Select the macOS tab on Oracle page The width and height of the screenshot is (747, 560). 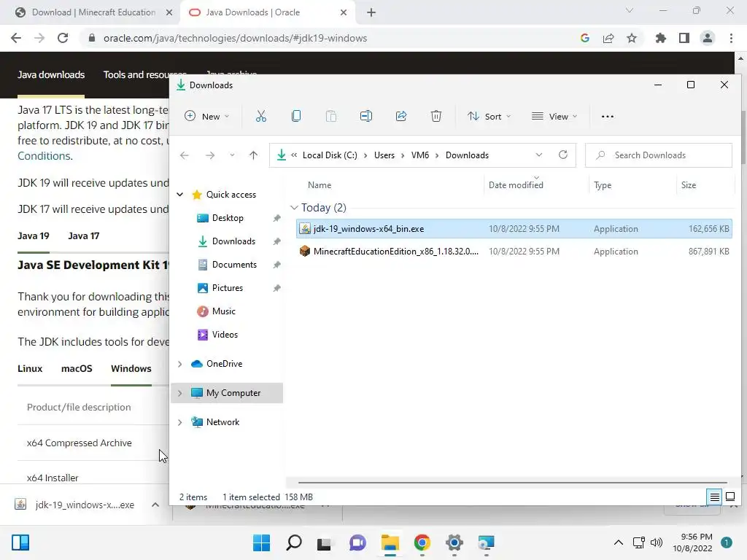pos(77,368)
